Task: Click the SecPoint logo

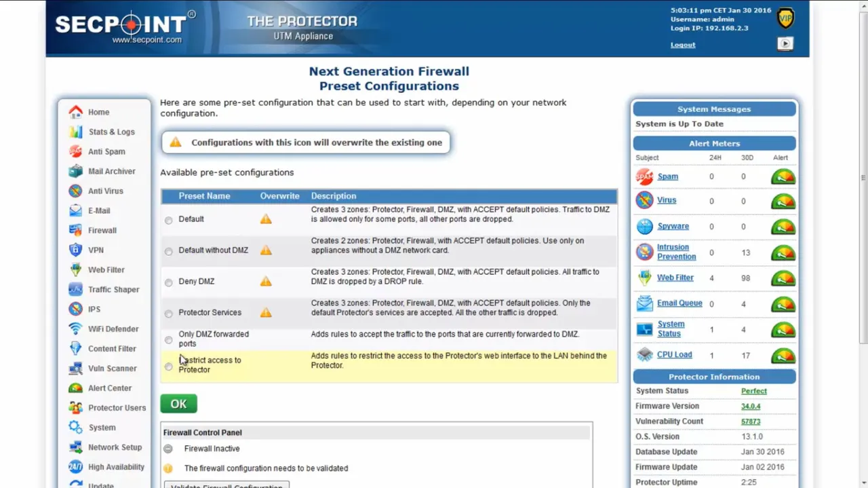Action: pos(125,26)
